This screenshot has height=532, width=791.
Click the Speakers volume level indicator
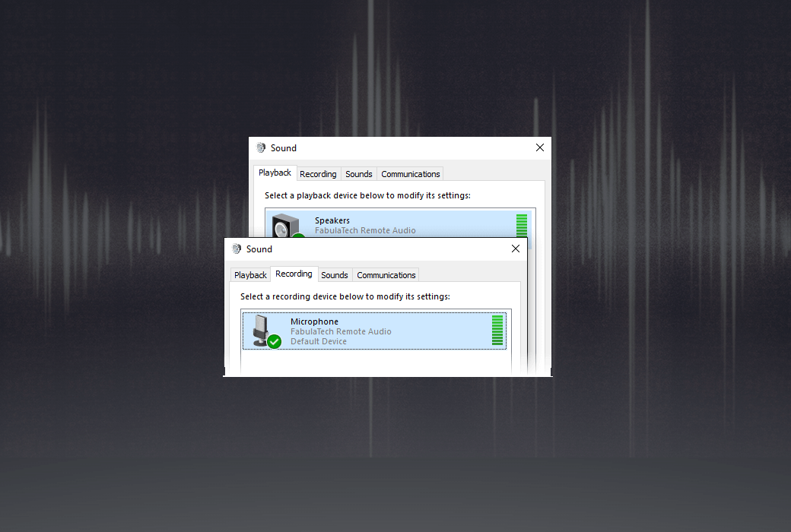522,226
